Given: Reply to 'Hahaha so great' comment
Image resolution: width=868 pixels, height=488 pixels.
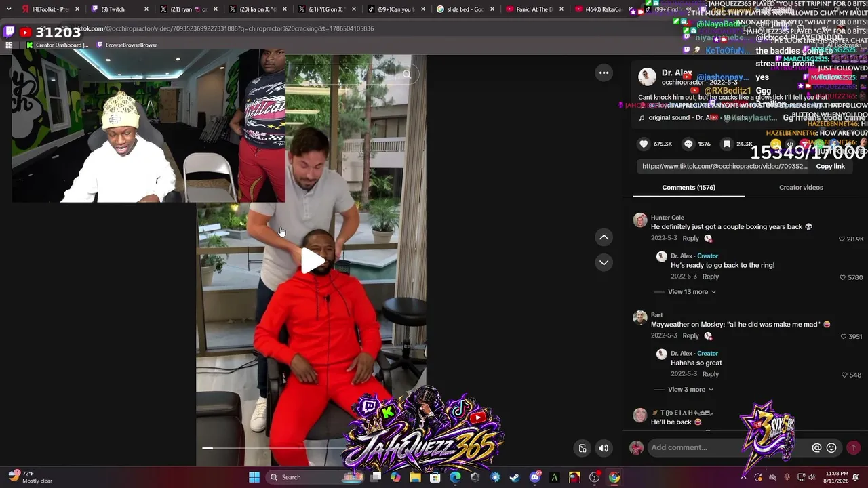Looking at the screenshot, I should (x=711, y=374).
